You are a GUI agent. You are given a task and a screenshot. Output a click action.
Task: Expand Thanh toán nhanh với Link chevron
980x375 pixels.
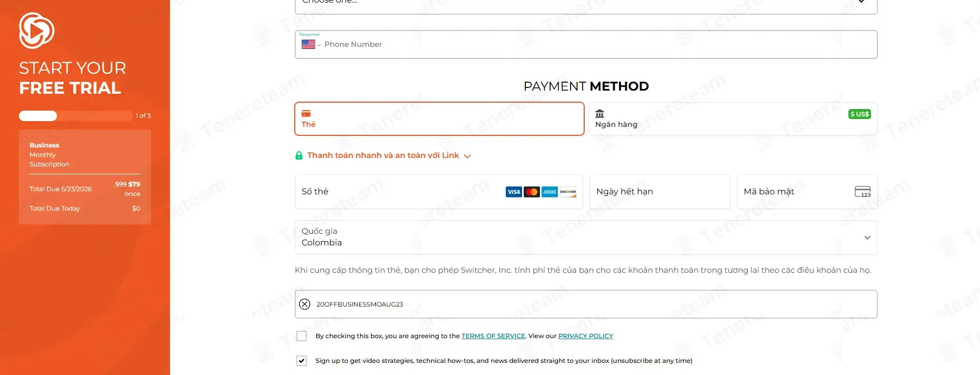(x=467, y=156)
